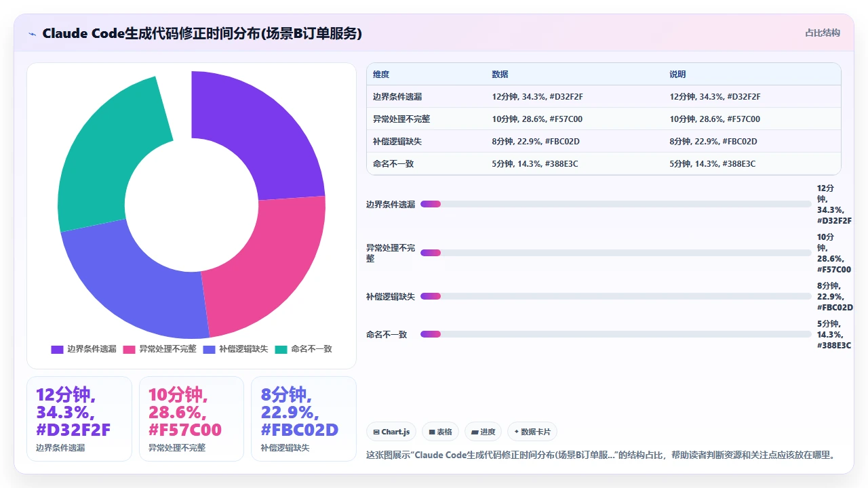Click the description sentence starting with 这张图展示
This screenshot has width=868, height=488.
pyautogui.click(x=600, y=455)
